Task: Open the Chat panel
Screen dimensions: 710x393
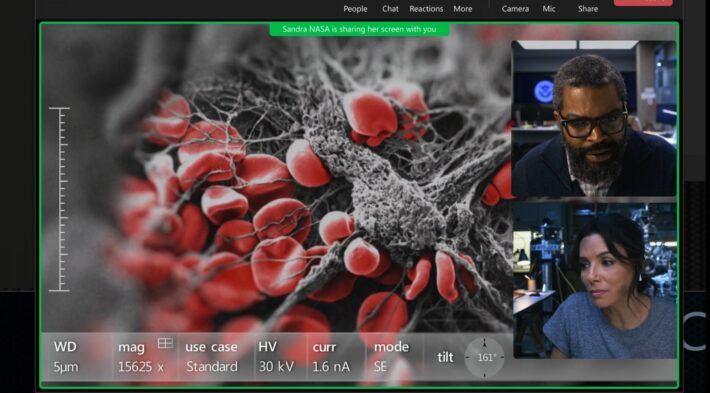Action: (390, 9)
